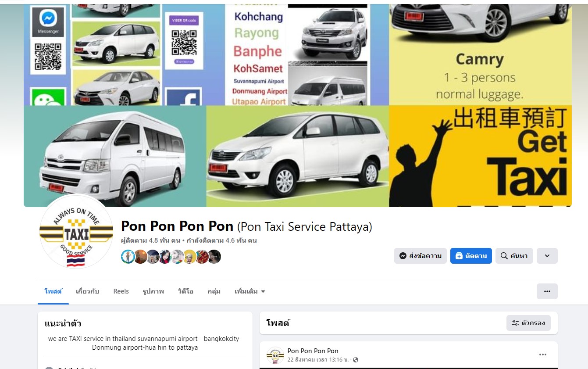The image size is (588, 369).
Task: Open the three-dot menu on the tab bar
Action: 547,291
